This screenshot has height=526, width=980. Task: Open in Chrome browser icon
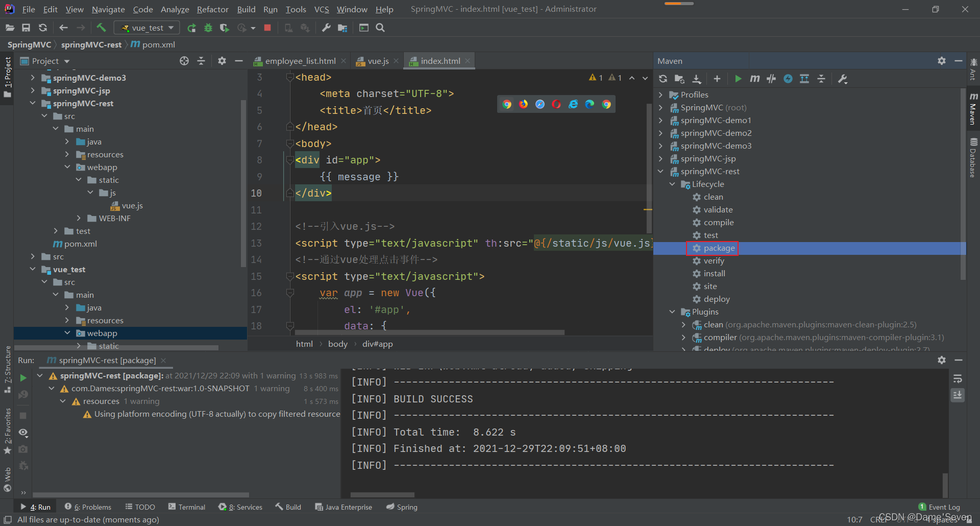coord(507,104)
